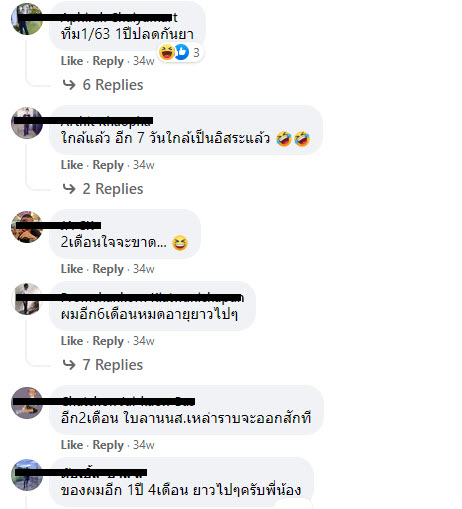Like the อีก2เดือน ใบลานนส. comment
Viewport: 462px width, 509px height.
(72, 445)
